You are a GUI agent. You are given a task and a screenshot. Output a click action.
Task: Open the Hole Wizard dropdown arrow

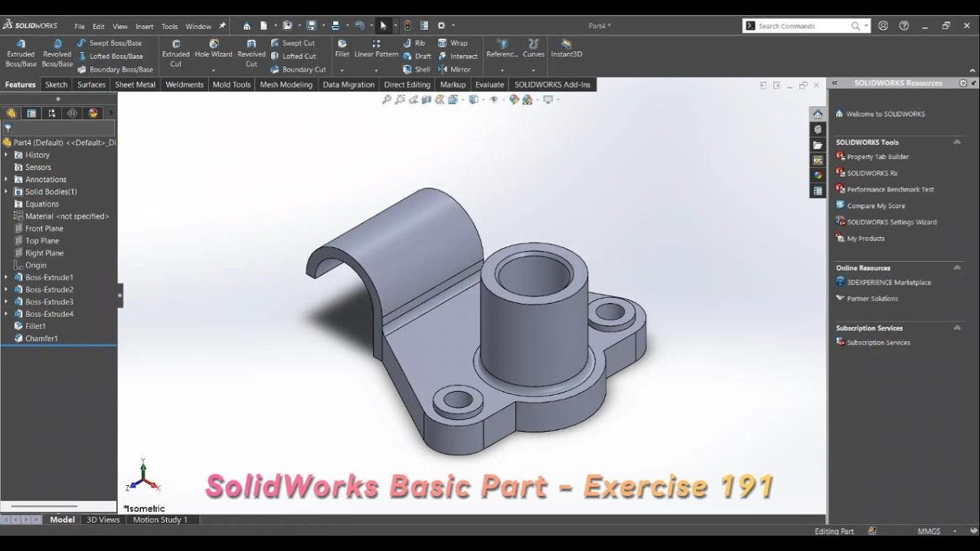click(214, 70)
